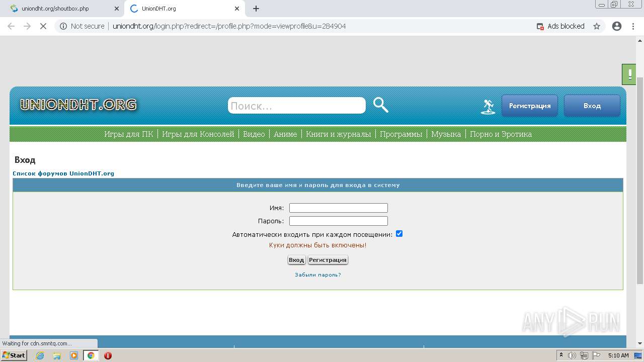Open the Музыка category
The height and width of the screenshot is (362, 644).
click(x=446, y=134)
